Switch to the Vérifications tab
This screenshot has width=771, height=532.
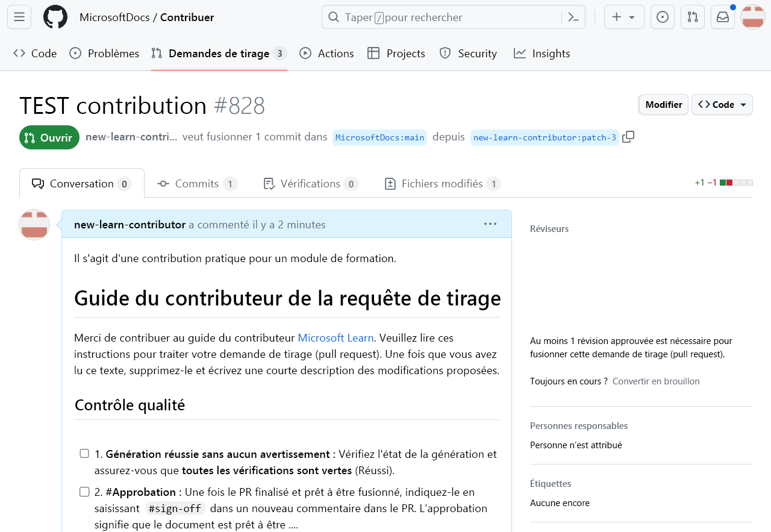pos(311,183)
